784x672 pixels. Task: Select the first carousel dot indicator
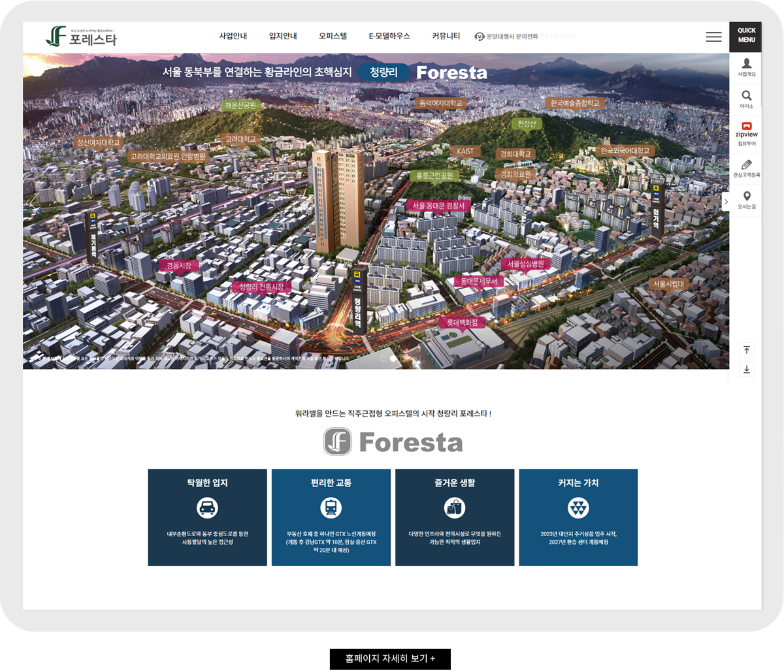(x=383, y=359)
